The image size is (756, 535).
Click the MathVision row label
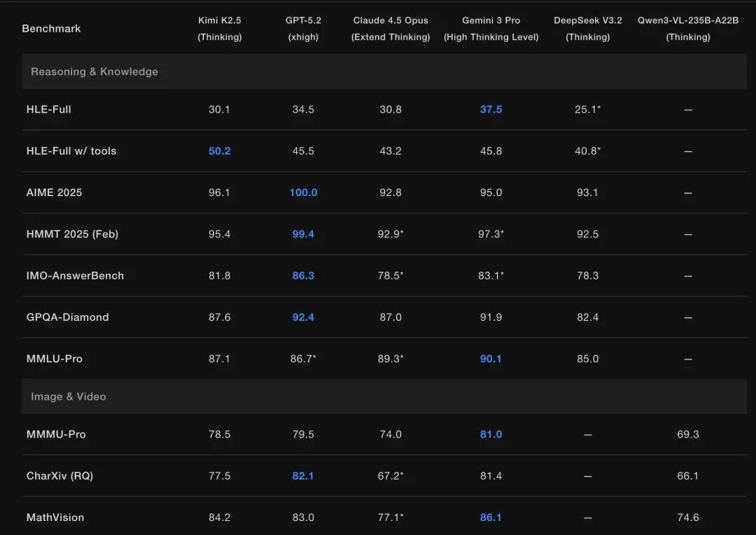(x=55, y=517)
